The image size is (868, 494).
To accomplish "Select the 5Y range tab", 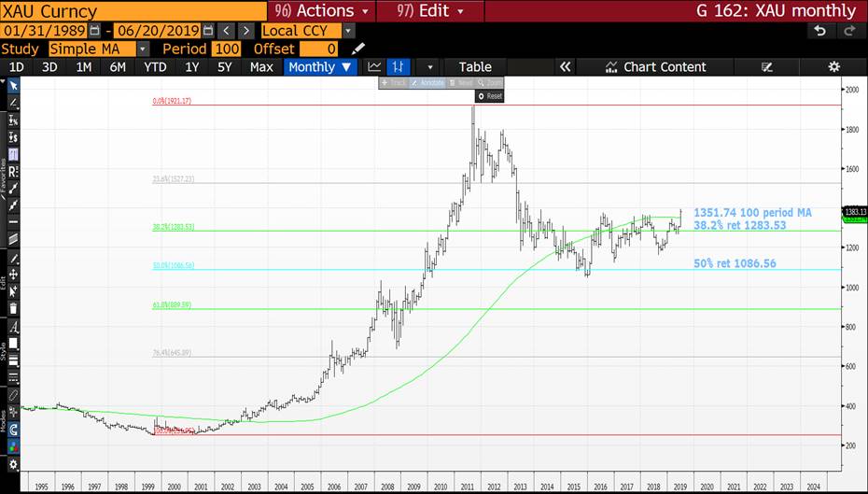I will (x=225, y=67).
